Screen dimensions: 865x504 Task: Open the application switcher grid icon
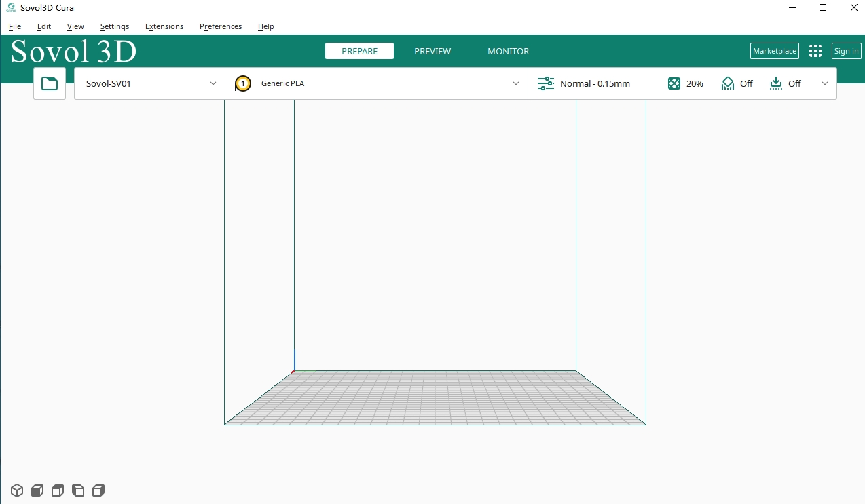pyautogui.click(x=815, y=51)
